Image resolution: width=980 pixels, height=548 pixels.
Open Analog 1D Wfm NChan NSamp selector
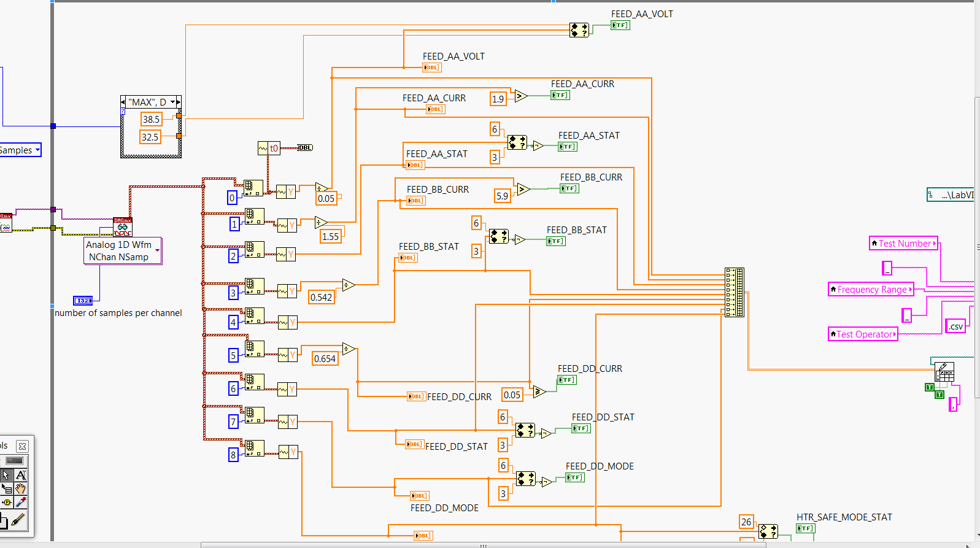click(x=123, y=250)
